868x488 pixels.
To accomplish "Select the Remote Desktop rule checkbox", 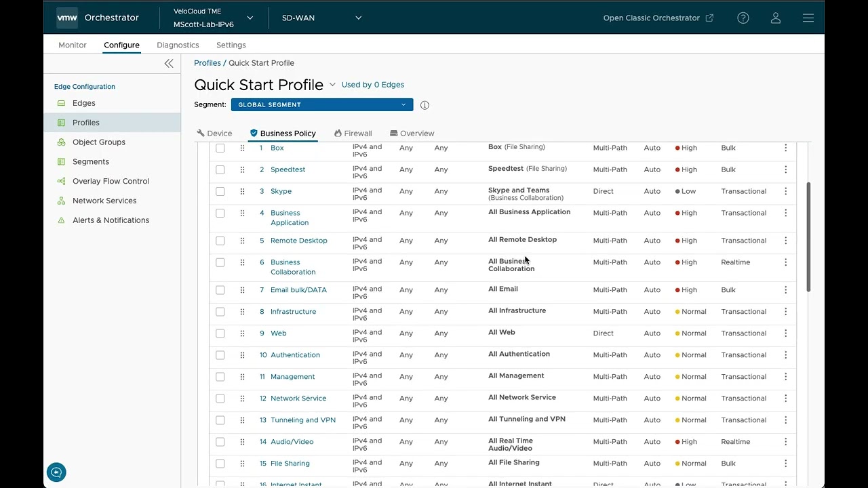I will click(220, 241).
